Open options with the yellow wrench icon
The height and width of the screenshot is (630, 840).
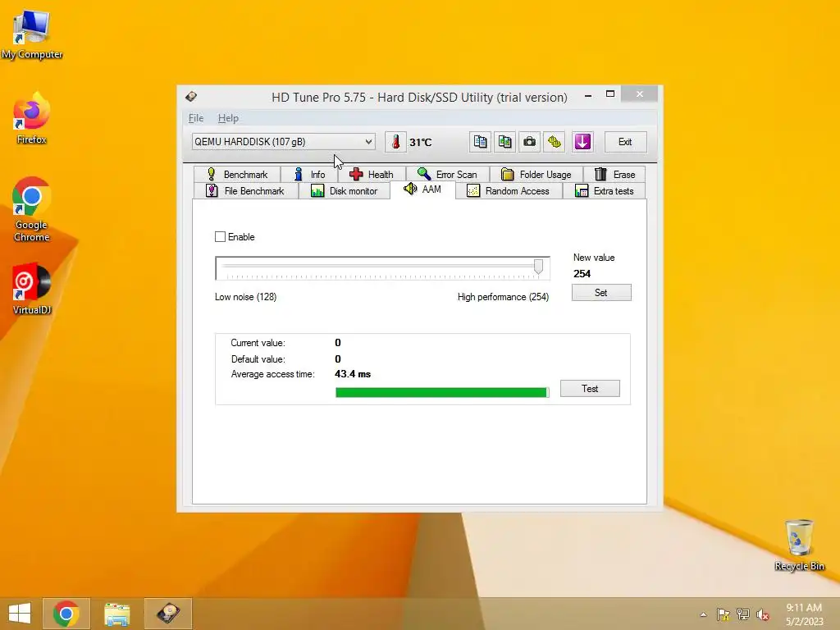click(x=554, y=142)
